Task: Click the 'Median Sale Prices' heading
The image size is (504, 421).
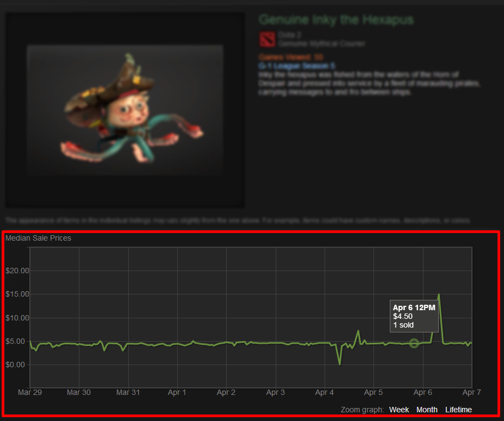Action: click(x=38, y=238)
